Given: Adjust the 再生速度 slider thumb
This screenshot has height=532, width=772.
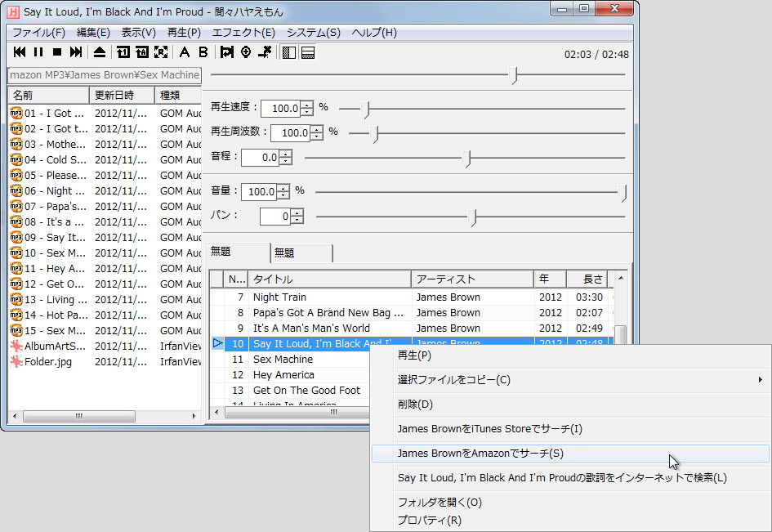Looking at the screenshot, I should (365, 110).
